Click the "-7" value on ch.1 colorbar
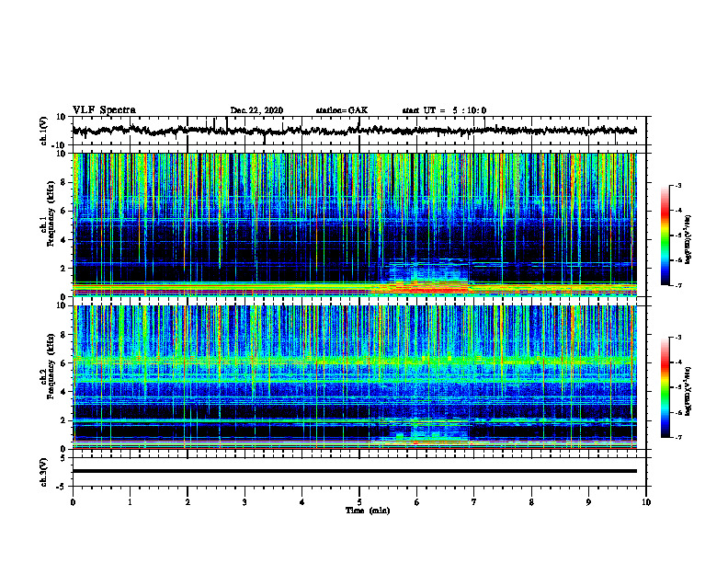Viewport: 728px width, 563px height. 678,285
